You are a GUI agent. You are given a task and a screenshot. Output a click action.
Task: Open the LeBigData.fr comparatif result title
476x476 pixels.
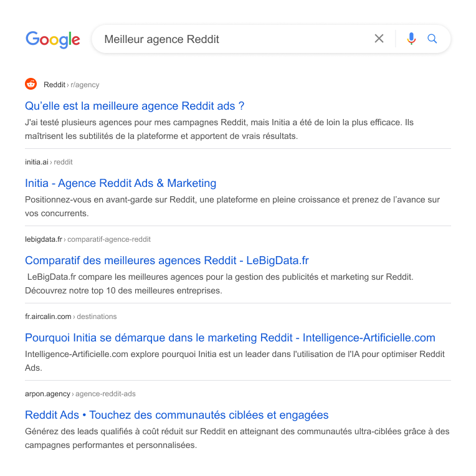pos(167,260)
